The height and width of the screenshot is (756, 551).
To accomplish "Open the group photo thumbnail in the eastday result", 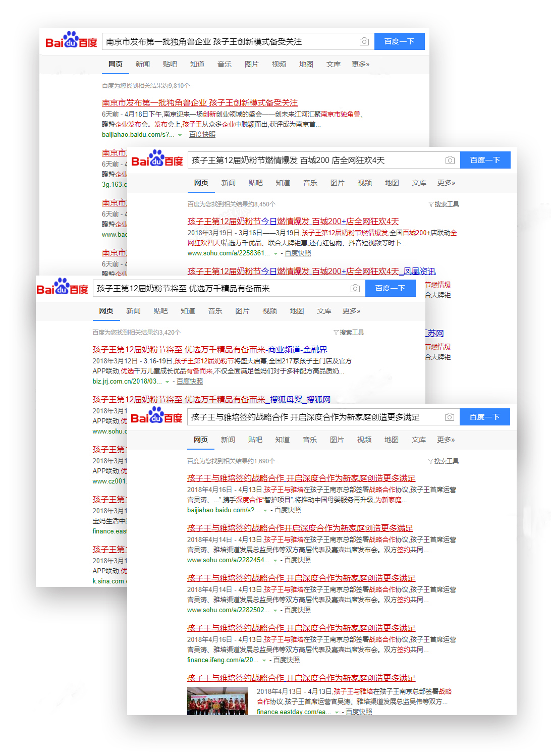I will tap(217, 701).
